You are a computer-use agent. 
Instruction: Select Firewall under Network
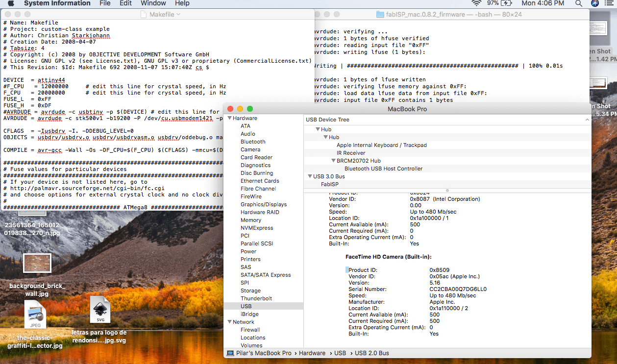pos(250,330)
